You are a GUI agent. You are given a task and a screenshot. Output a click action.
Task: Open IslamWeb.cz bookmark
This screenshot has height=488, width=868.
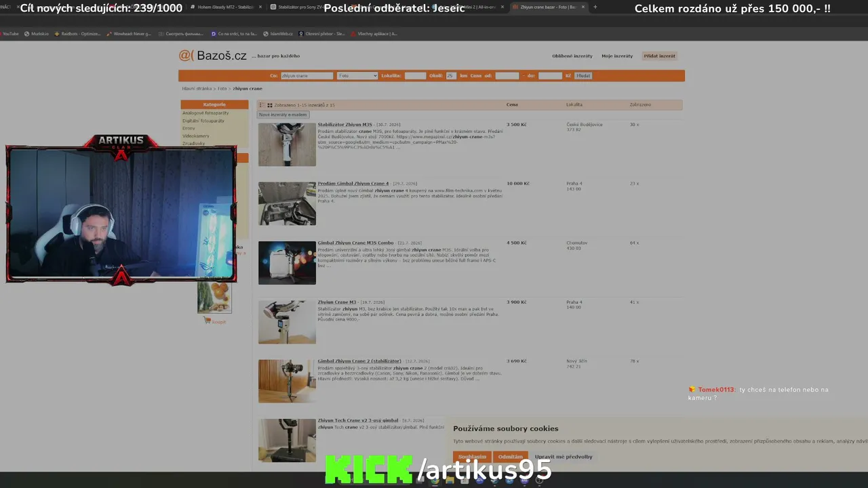[x=279, y=33]
